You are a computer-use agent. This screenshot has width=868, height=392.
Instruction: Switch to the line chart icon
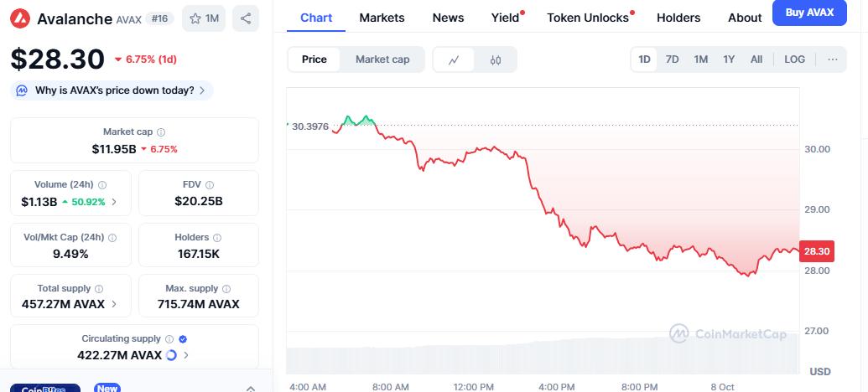tap(454, 59)
